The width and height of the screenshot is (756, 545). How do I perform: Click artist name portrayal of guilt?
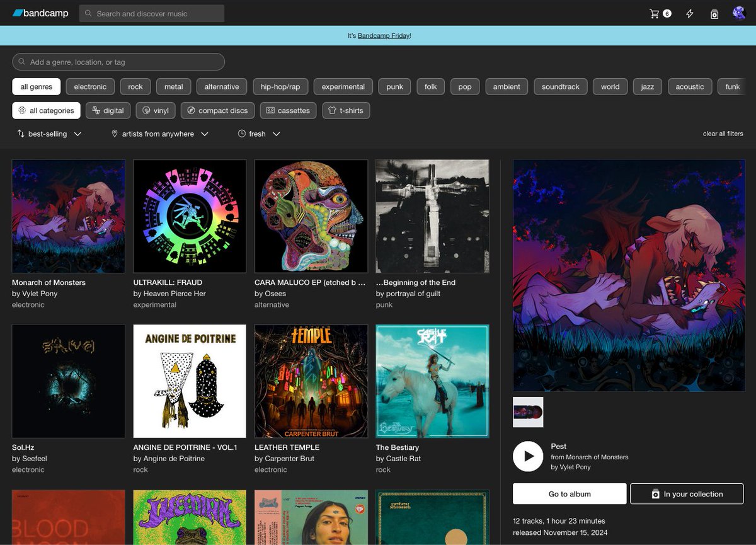(413, 294)
